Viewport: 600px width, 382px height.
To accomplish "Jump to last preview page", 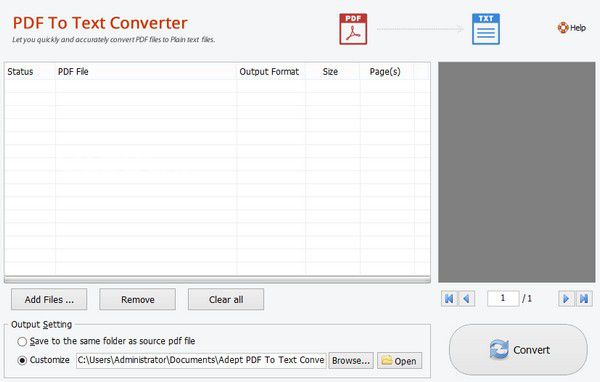I will [584, 299].
